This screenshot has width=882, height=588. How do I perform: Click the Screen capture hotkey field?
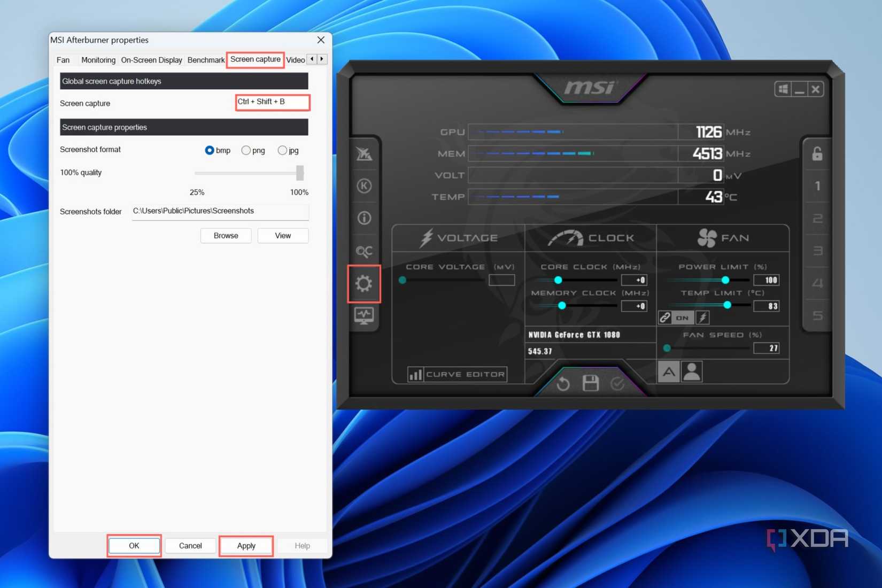[273, 102]
